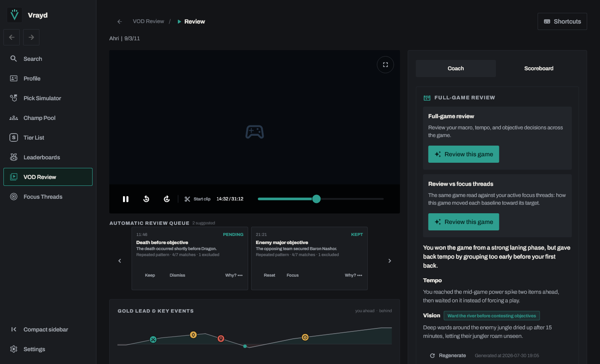The width and height of the screenshot is (600, 364).
Task: Click the Full-Game Review clapper icon
Action: 427,98
